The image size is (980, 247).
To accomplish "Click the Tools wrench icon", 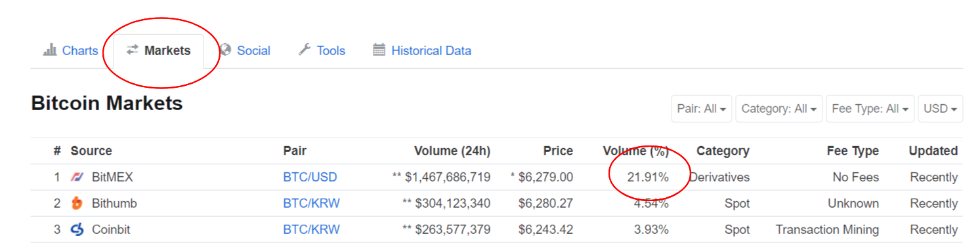I will coord(304,50).
